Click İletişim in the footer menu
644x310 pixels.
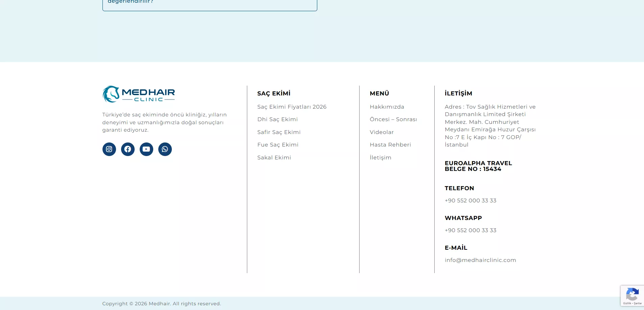coord(380,158)
